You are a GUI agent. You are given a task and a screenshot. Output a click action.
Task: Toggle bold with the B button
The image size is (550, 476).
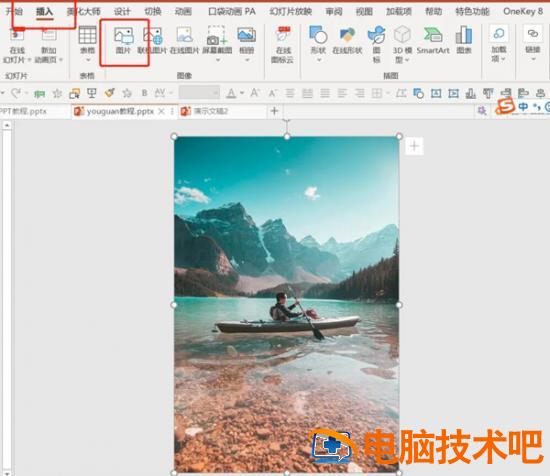(x=144, y=93)
